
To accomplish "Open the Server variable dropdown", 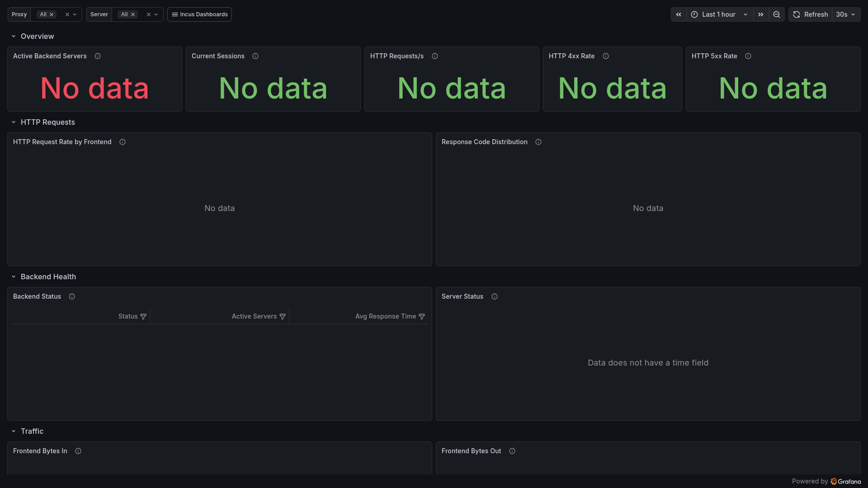I will pyautogui.click(x=156, y=14).
